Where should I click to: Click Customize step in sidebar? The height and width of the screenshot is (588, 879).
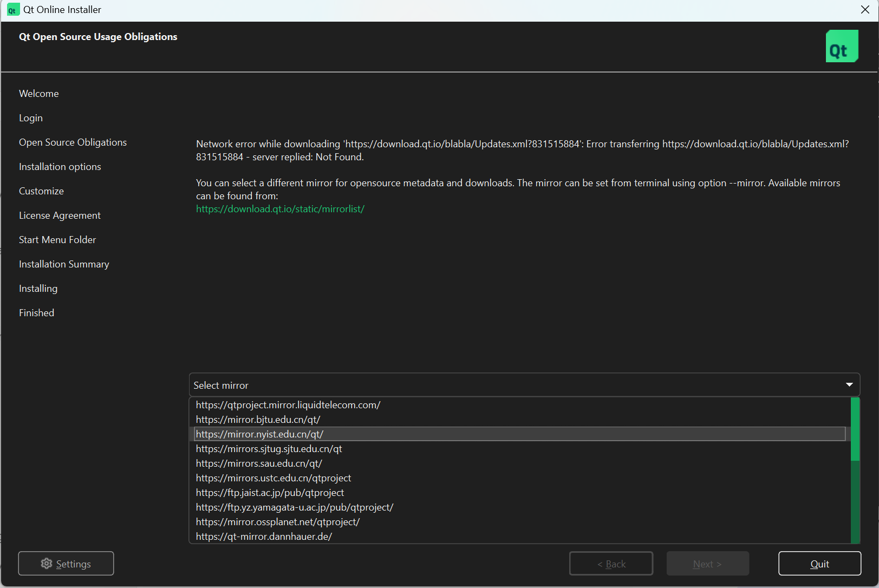click(41, 191)
